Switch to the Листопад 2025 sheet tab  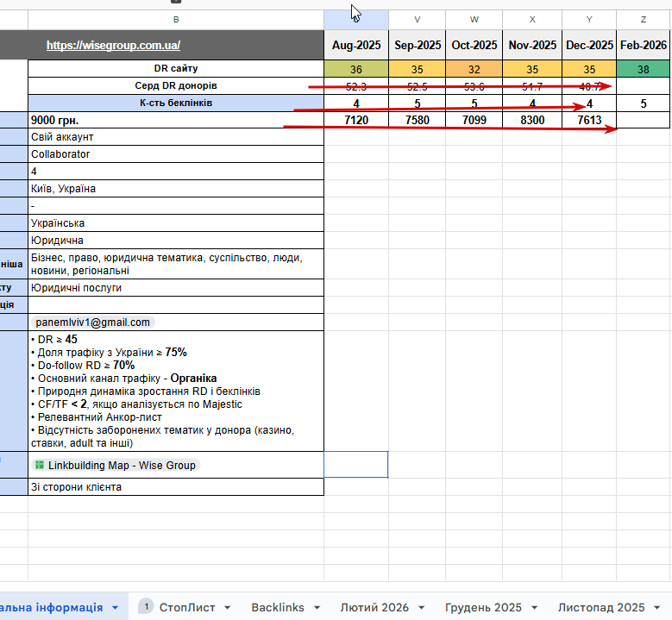[x=601, y=607]
